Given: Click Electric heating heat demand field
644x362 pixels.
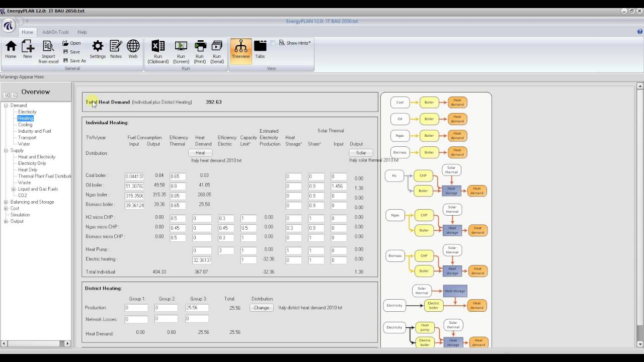Looking at the screenshot, I should point(202,260).
